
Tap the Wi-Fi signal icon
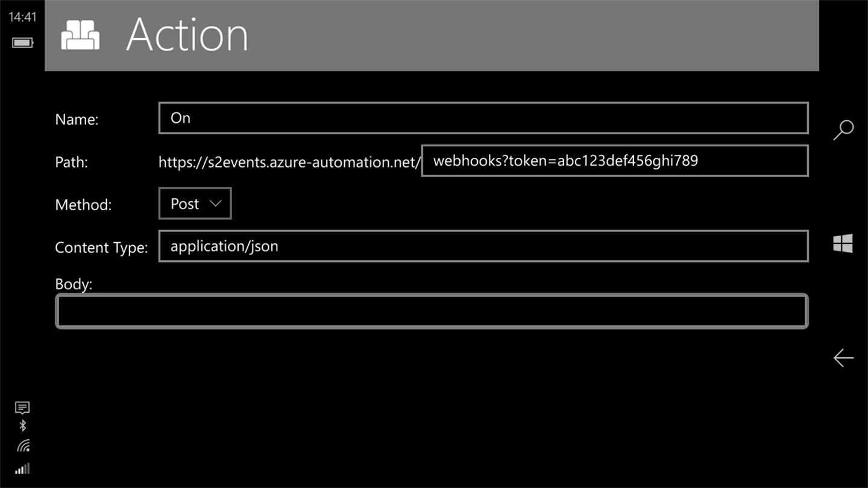(x=23, y=446)
